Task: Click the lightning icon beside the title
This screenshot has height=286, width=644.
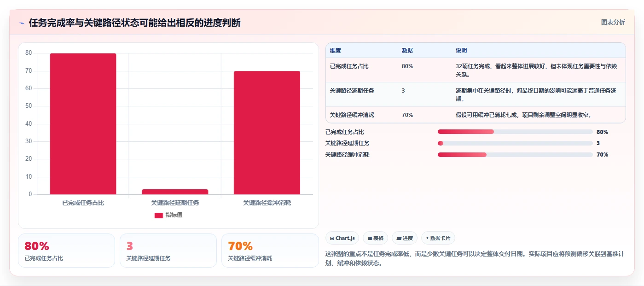Action: point(22,23)
